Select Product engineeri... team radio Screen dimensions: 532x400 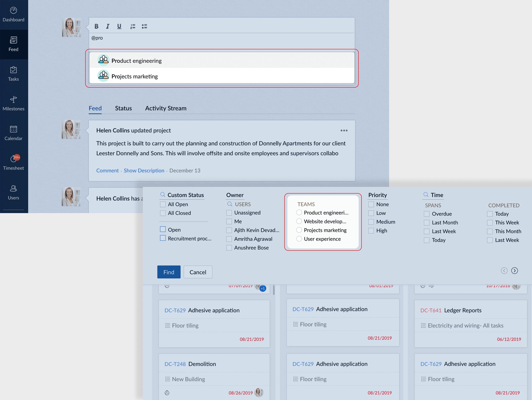tap(299, 212)
